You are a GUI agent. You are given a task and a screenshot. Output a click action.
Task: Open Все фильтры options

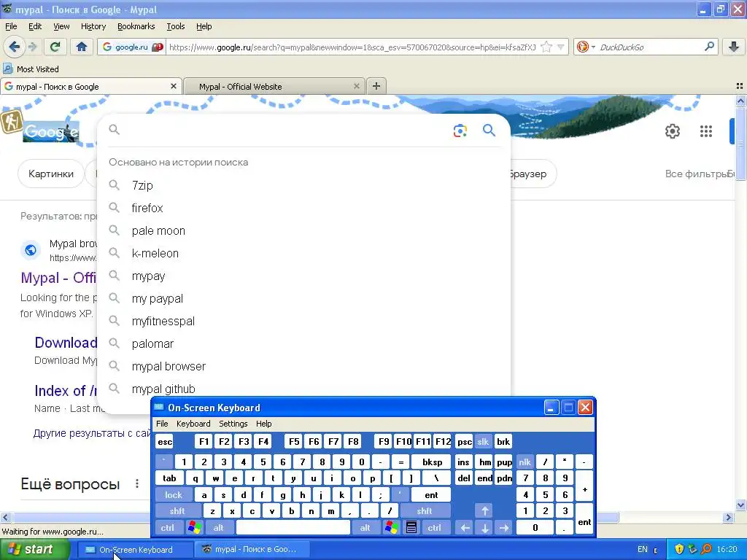coord(697,174)
